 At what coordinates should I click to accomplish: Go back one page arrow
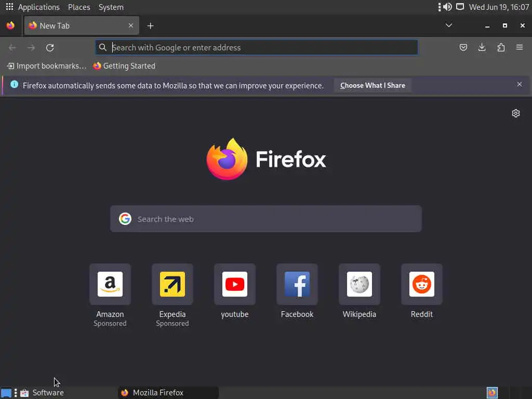tap(12, 47)
